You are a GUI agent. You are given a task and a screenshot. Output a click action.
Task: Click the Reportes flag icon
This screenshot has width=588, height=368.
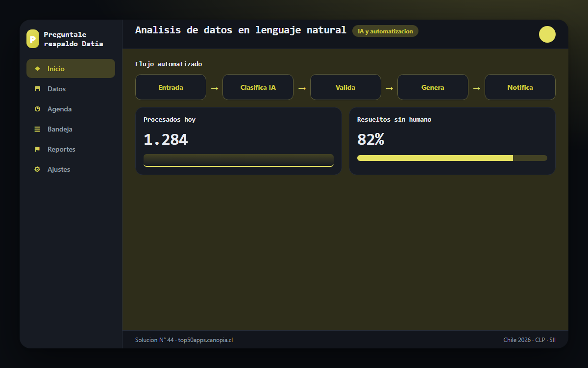coord(37,149)
